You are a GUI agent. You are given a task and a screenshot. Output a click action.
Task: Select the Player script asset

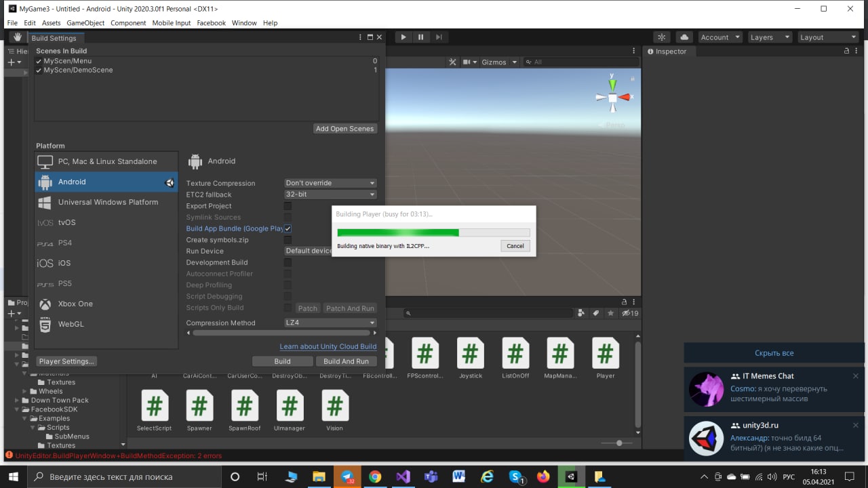click(606, 358)
